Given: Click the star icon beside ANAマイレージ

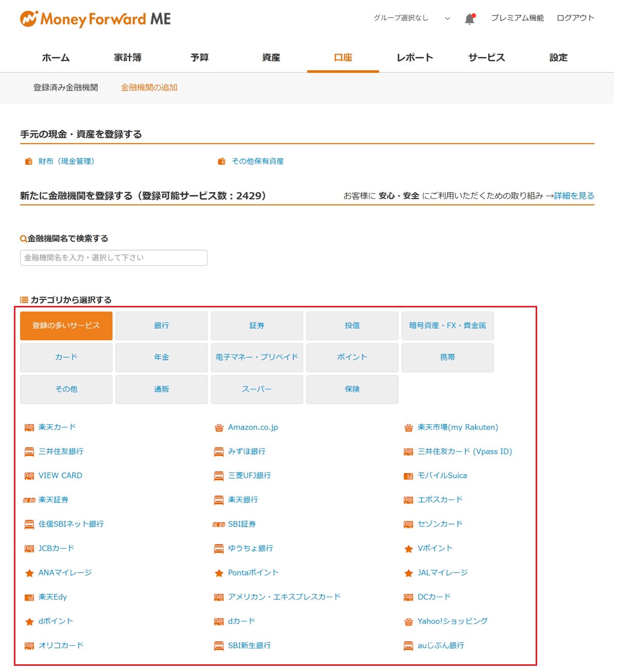Looking at the screenshot, I should (x=29, y=573).
